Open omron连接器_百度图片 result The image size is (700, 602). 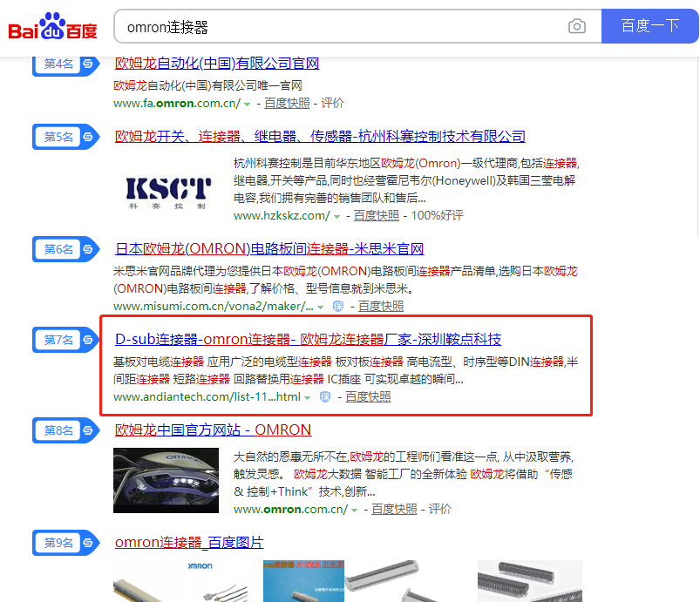click(x=189, y=543)
